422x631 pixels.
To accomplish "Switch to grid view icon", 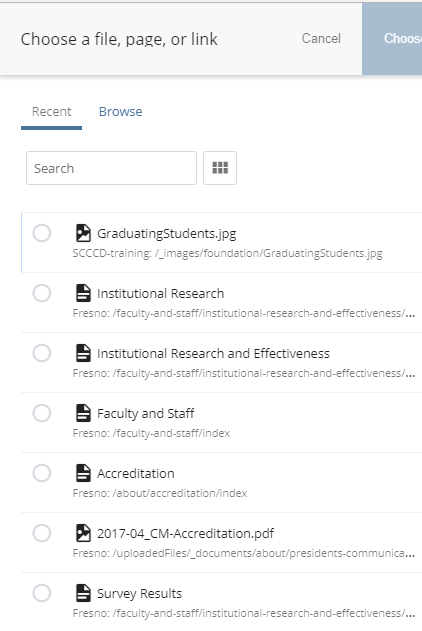I will point(220,168).
